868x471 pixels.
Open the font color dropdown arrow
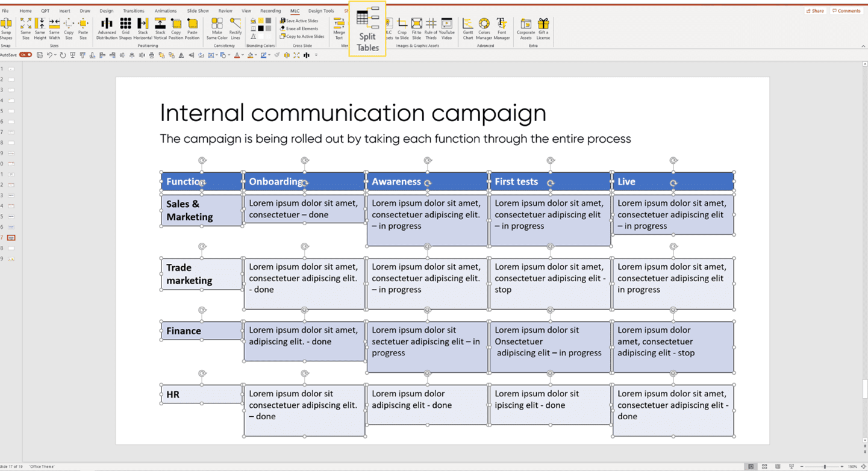243,55
